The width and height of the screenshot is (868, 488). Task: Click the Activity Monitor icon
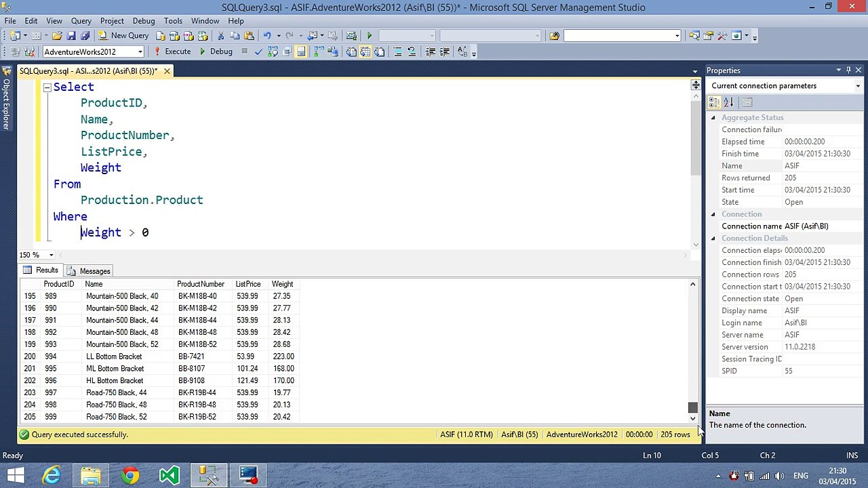click(351, 35)
